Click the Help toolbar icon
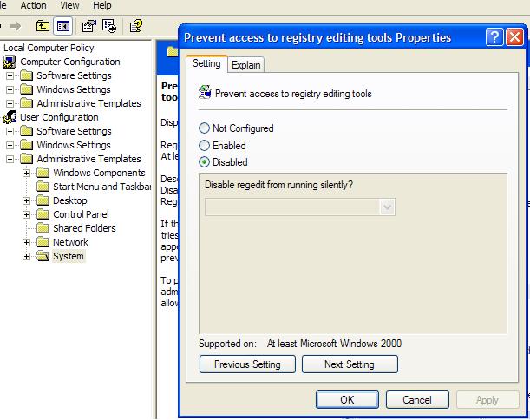530x420 pixels. [135, 26]
